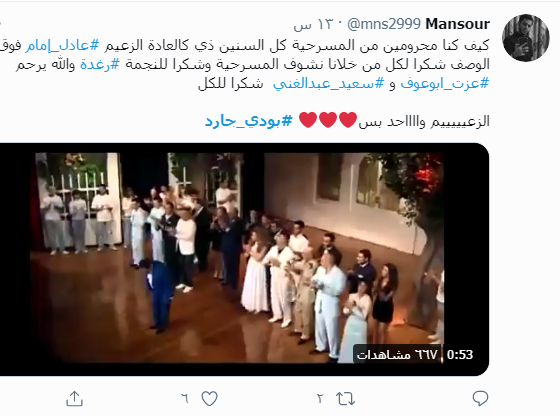This screenshot has width=560, height=416.
Task: Open the share upload icon
Action: (74, 399)
